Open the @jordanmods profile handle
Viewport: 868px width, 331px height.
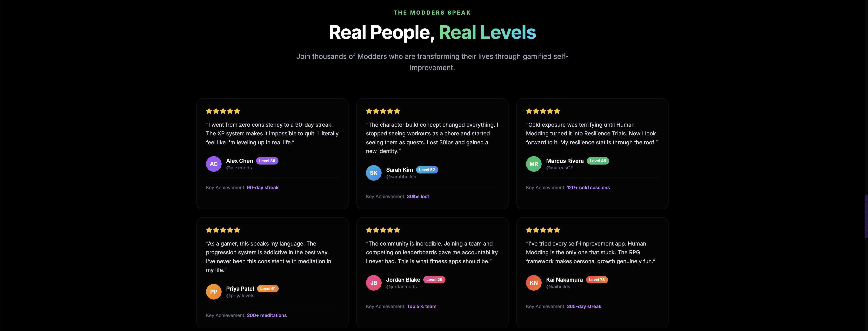pos(402,287)
